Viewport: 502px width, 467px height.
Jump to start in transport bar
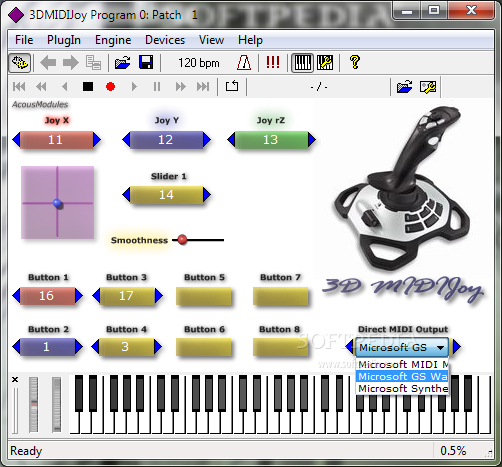(19, 87)
